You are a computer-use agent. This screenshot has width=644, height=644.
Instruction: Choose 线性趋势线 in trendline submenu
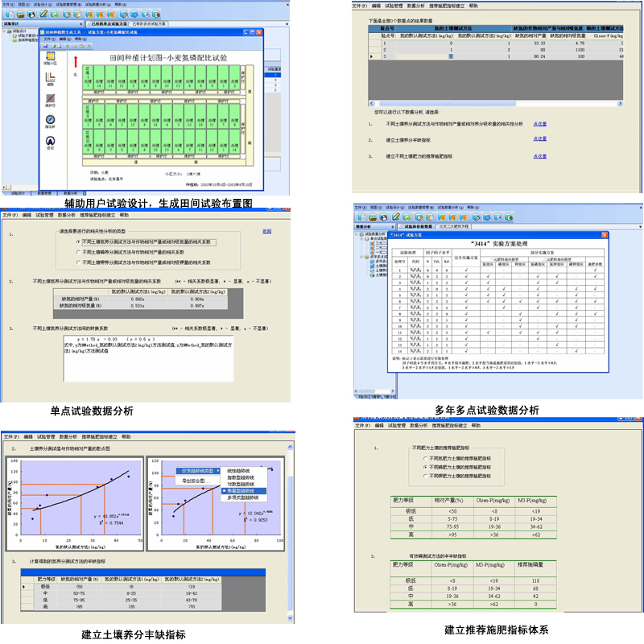[x=238, y=471]
